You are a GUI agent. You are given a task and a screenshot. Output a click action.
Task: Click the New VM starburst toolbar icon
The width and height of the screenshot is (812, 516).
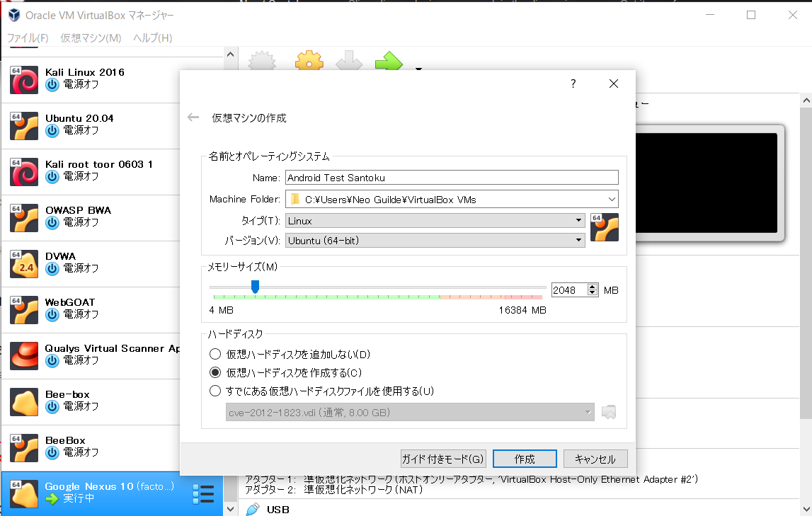(x=262, y=61)
